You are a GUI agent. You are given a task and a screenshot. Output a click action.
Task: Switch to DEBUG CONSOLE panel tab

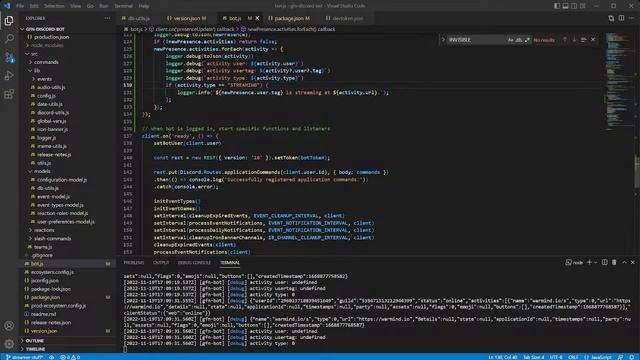pyautogui.click(x=194, y=262)
